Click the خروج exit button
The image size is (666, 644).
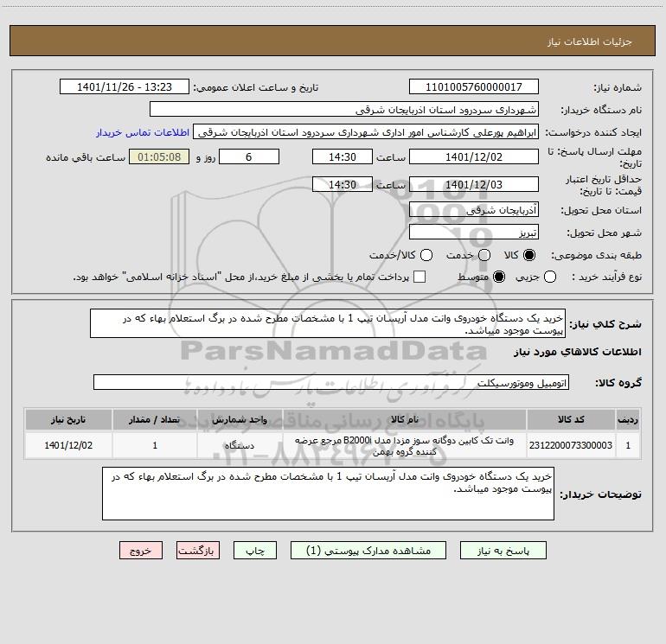(141, 551)
